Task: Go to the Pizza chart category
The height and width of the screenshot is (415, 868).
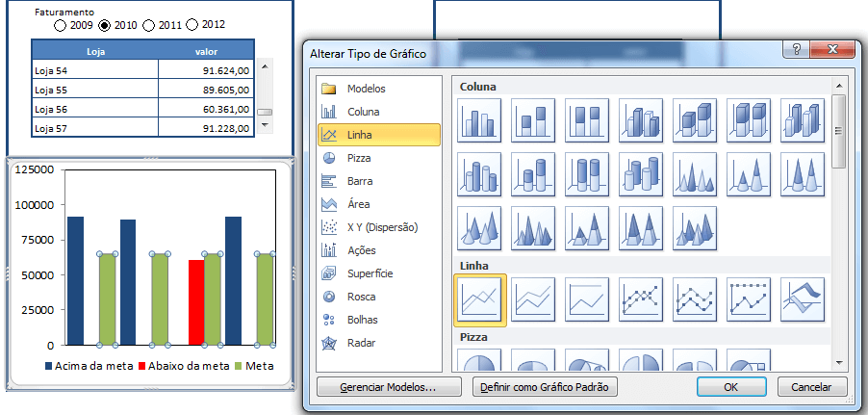Action: tap(379, 158)
